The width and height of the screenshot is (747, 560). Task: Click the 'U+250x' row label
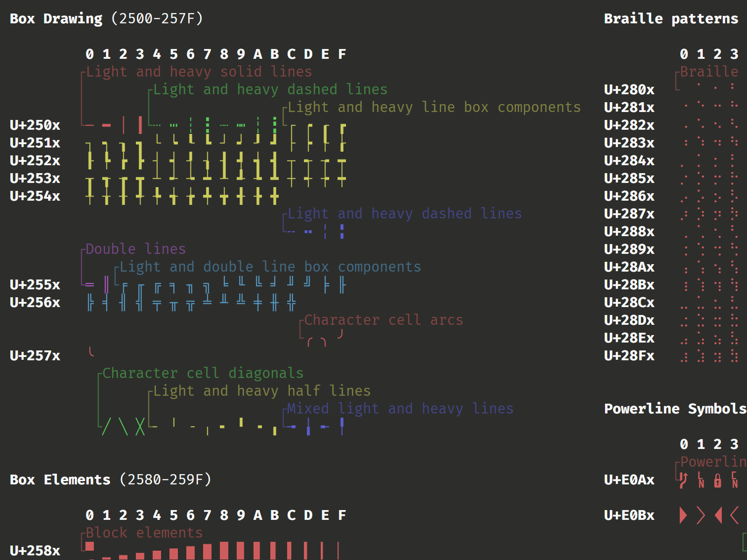click(35, 125)
